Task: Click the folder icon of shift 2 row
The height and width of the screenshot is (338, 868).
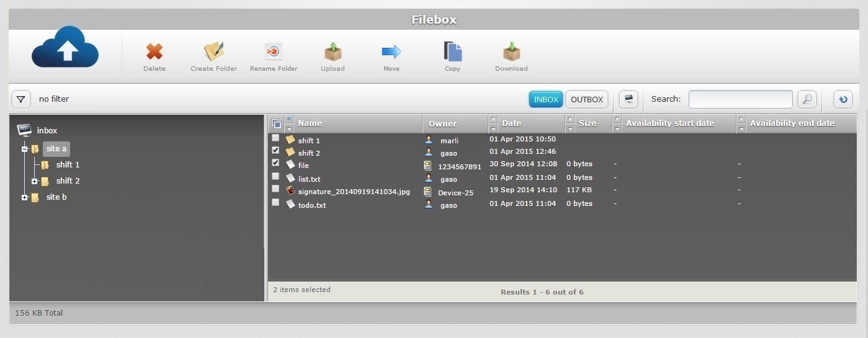Action: click(290, 152)
